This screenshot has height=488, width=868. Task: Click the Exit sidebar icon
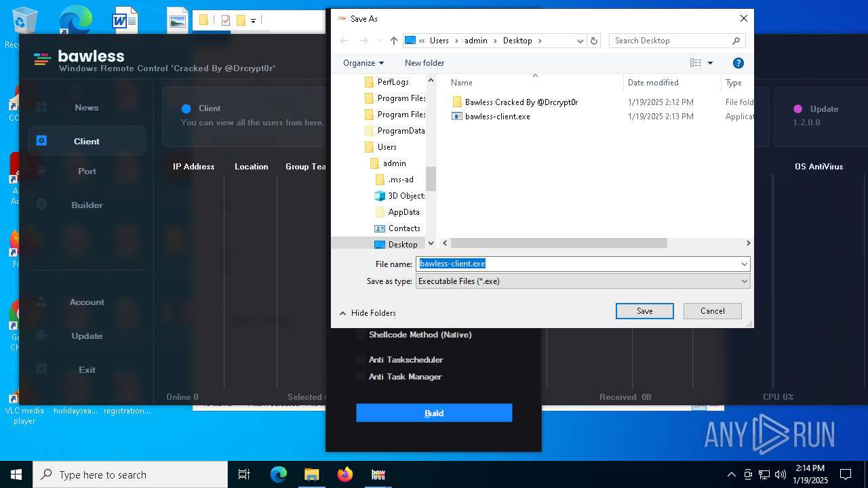41,369
